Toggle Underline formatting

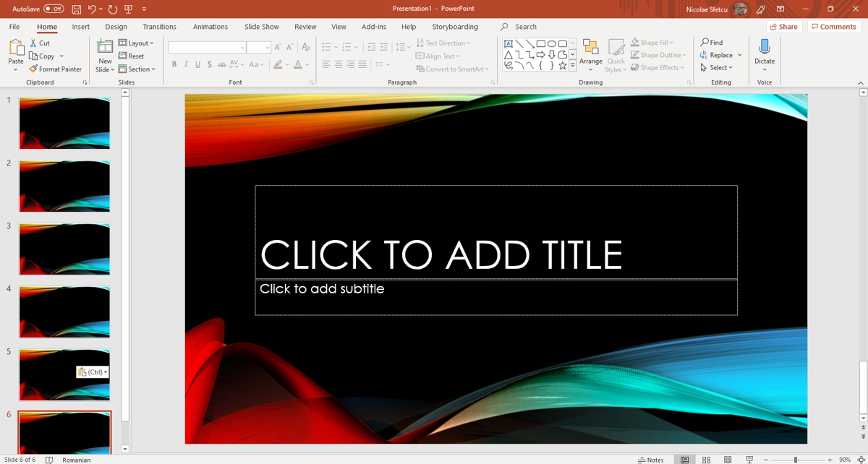[x=197, y=64]
